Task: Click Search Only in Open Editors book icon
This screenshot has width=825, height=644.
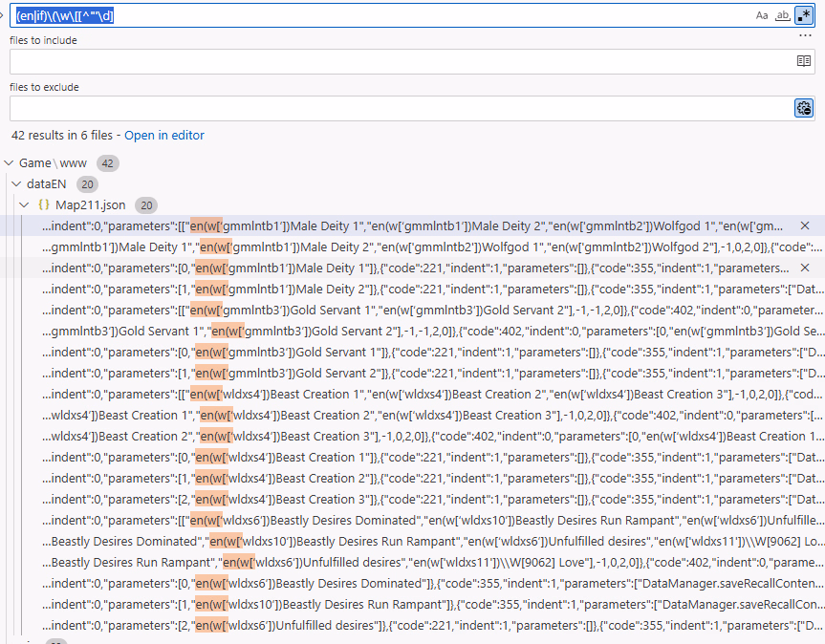Action: pyautogui.click(x=804, y=61)
